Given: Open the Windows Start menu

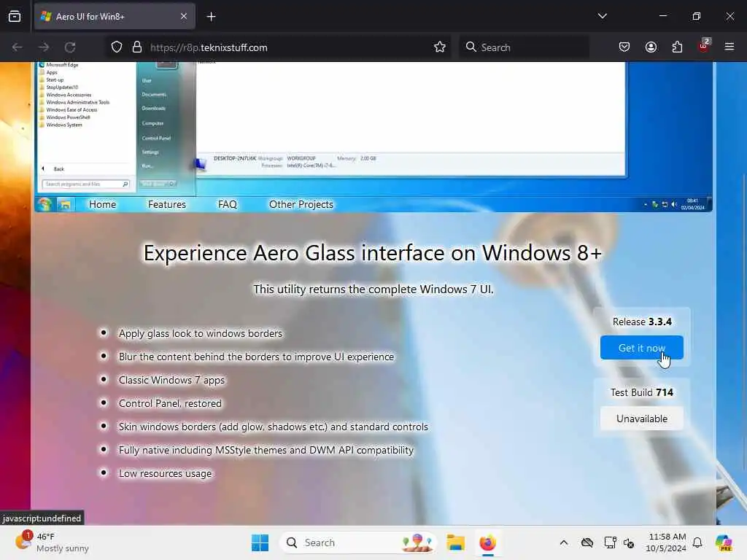Looking at the screenshot, I should point(260,542).
